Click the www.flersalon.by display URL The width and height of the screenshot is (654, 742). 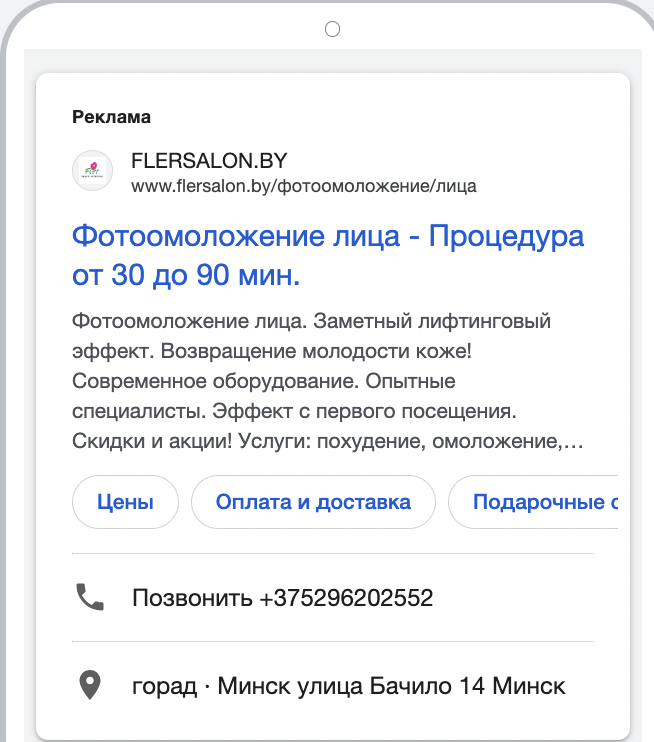point(304,186)
